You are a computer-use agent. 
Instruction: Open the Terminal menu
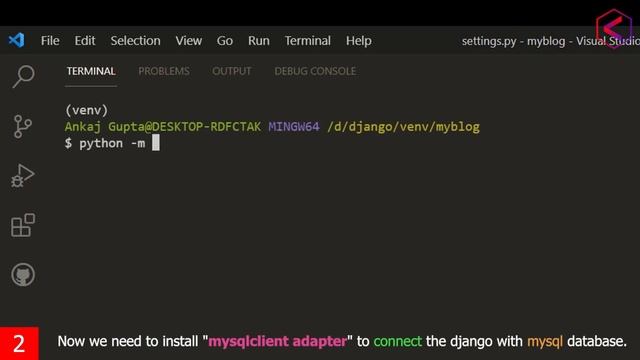coord(308,41)
